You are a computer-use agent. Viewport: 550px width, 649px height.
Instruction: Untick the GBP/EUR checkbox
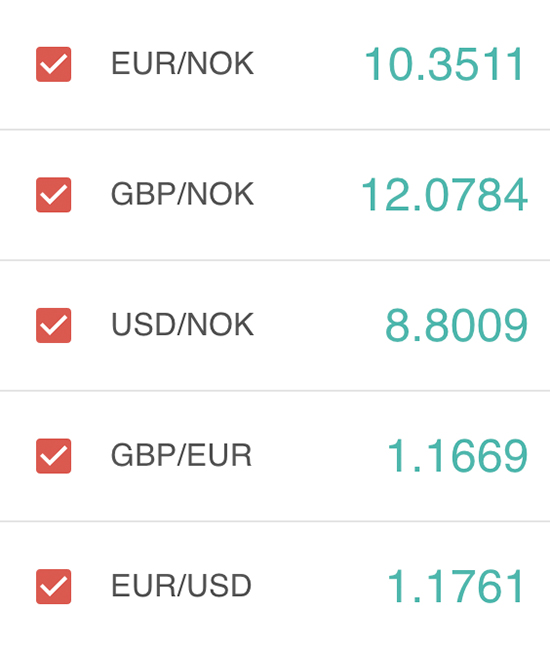[53, 456]
